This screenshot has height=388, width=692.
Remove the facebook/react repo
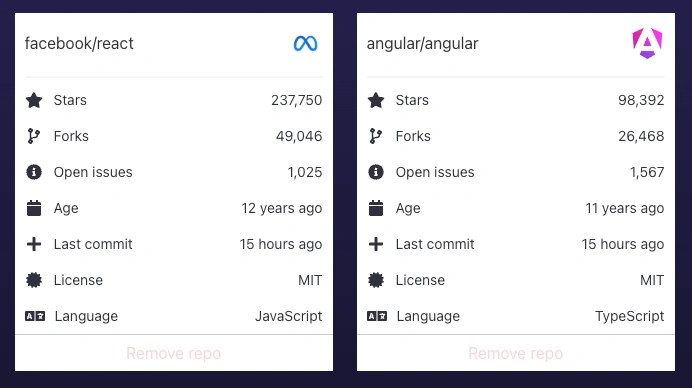point(173,354)
